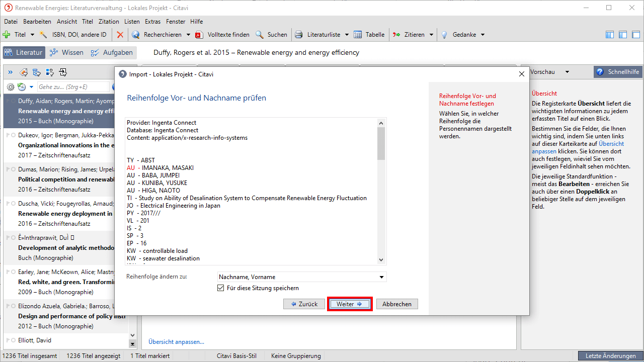Viewport: 644px width, 362px height.
Task: Open the Schnellhilfe quick help panel
Action: (618, 72)
